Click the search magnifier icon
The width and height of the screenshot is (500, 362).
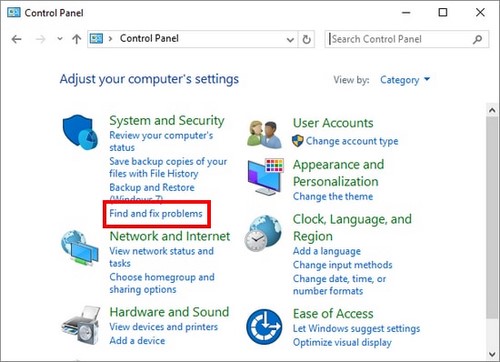477,39
